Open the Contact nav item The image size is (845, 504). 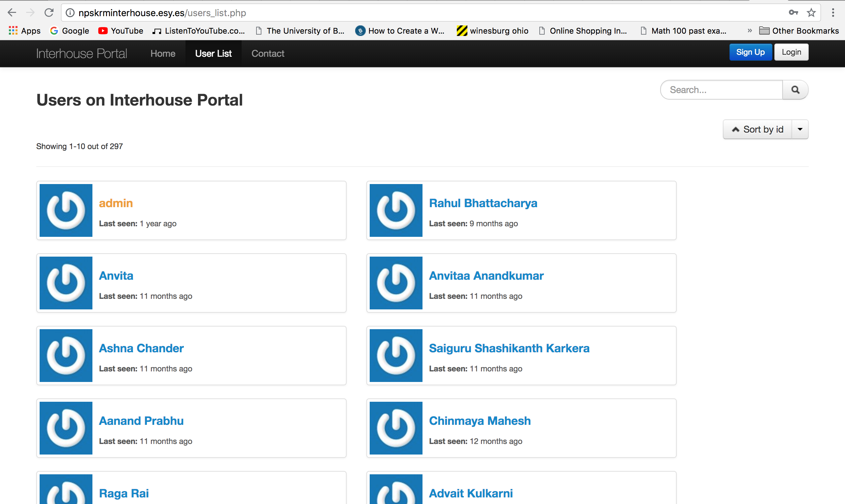pyautogui.click(x=268, y=53)
